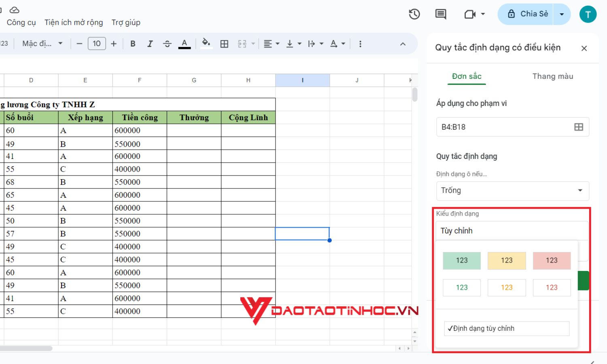Start a video call from camera icon

(470, 14)
